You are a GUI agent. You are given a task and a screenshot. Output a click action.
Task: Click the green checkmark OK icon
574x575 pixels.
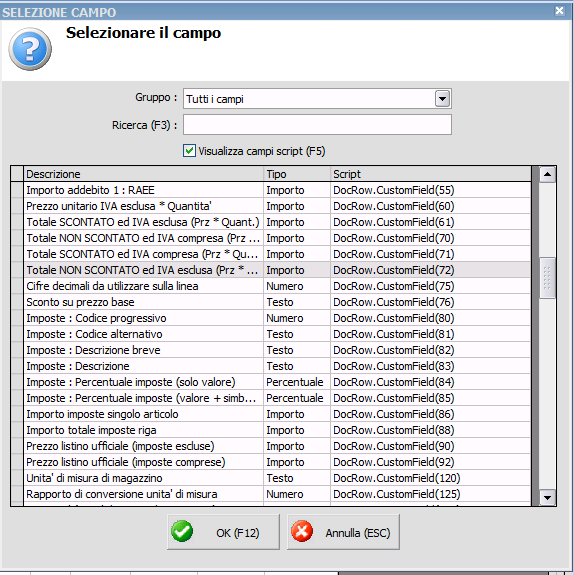[x=182, y=532]
